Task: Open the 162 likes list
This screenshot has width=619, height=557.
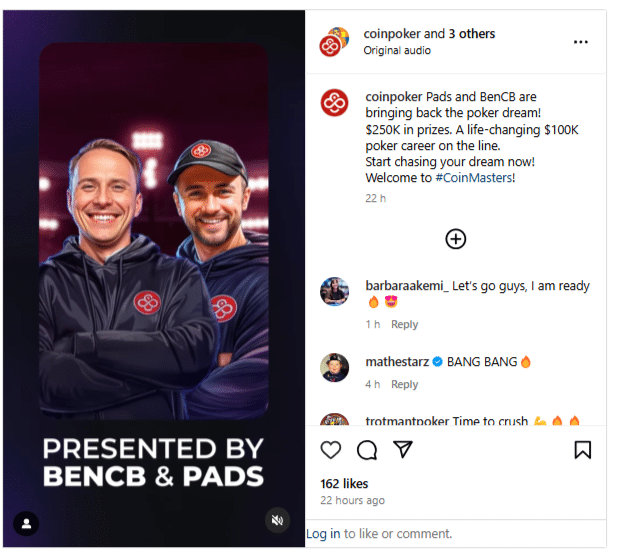Action: tap(344, 484)
